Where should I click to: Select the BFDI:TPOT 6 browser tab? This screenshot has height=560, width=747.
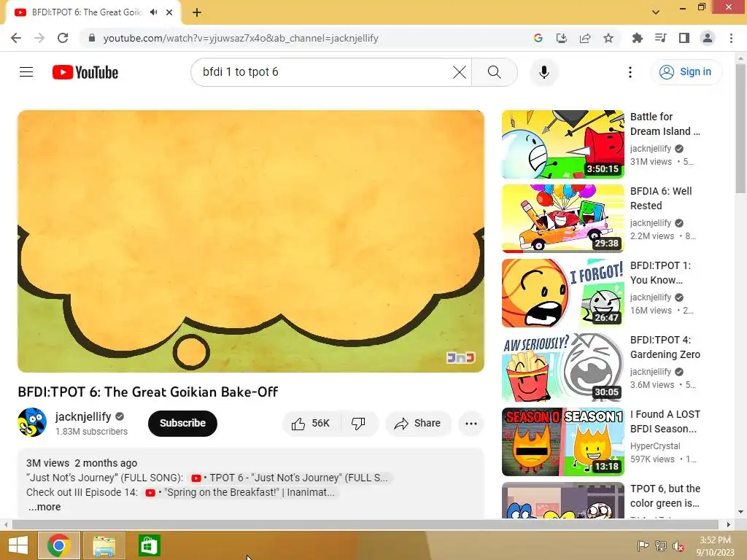coord(93,12)
